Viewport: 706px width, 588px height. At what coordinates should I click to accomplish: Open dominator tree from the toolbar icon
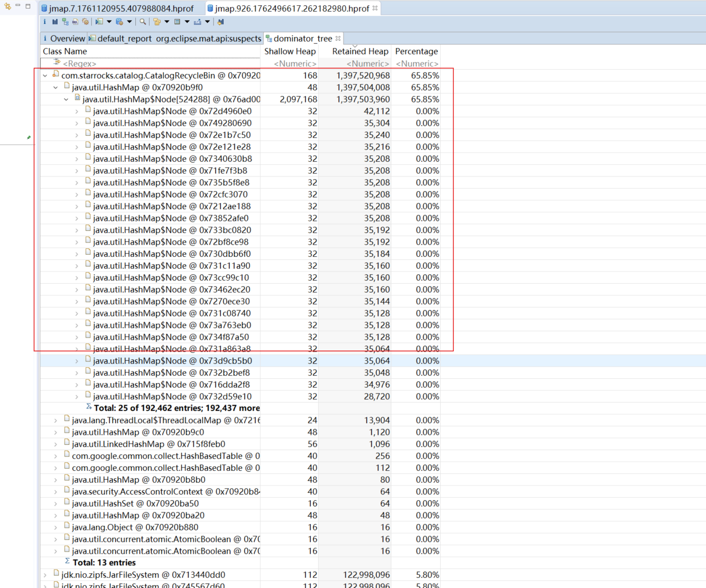click(65, 22)
